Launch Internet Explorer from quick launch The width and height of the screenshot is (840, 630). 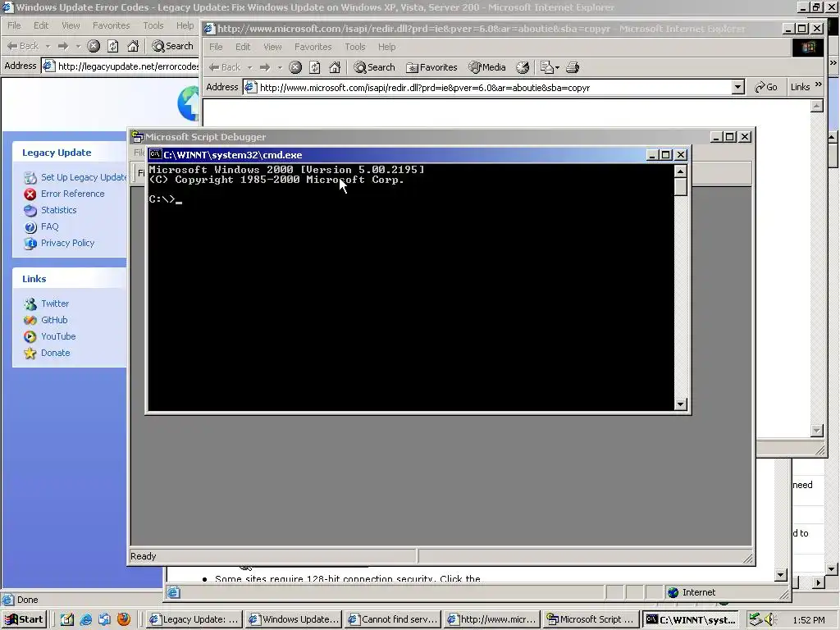pos(85,619)
